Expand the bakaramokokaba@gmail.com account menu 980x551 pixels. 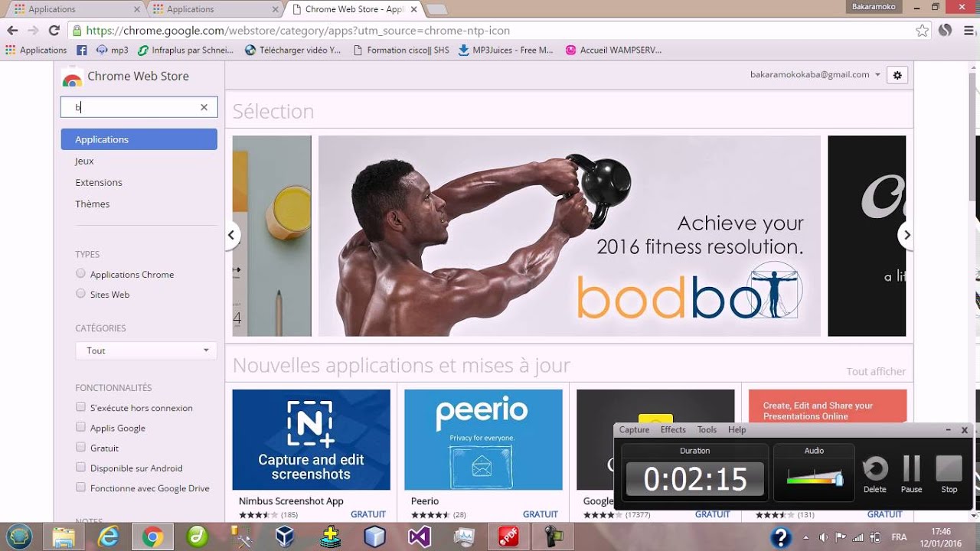(x=815, y=74)
